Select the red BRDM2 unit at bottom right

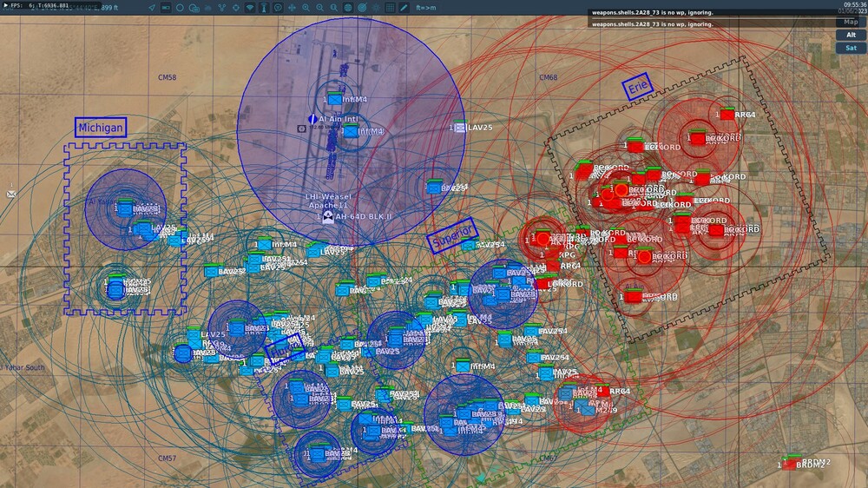click(x=789, y=465)
